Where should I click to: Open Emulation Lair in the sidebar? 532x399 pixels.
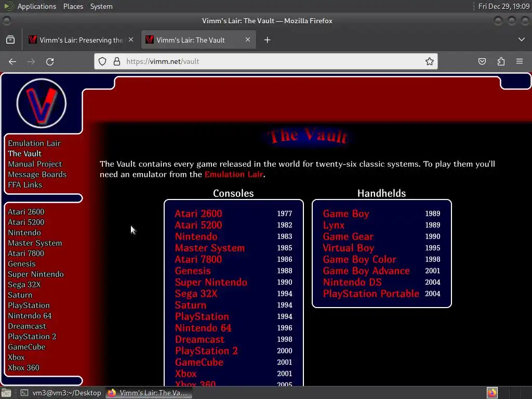(34, 143)
